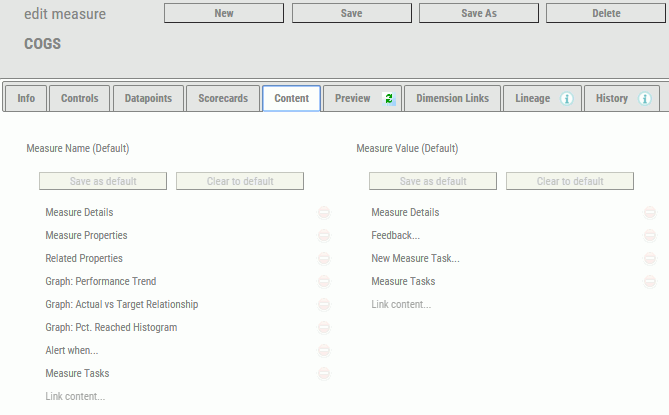The width and height of the screenshot is (669, 415).
Task: Click Save as default under Measure Name
Action: (x=103, y=181)
